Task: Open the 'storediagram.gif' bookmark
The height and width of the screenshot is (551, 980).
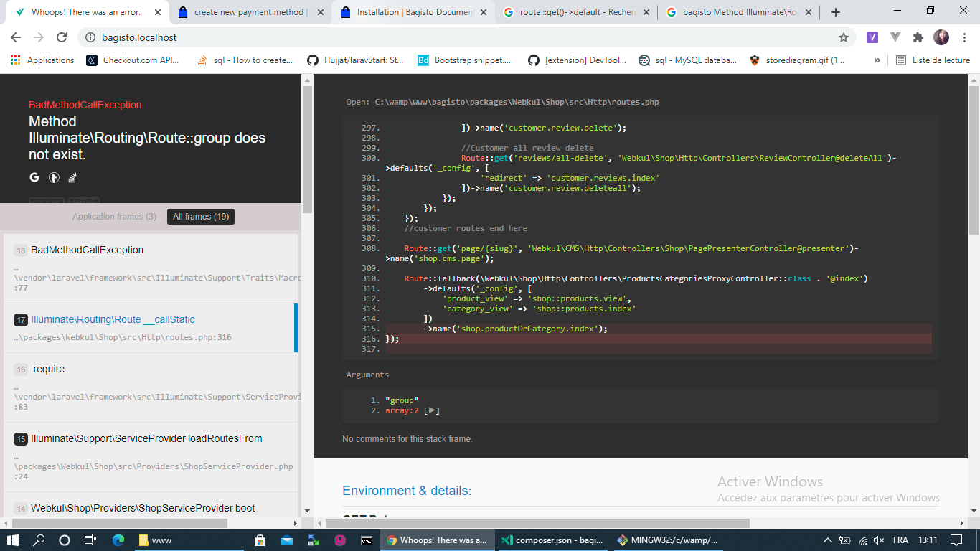Action: click(797, 60)
